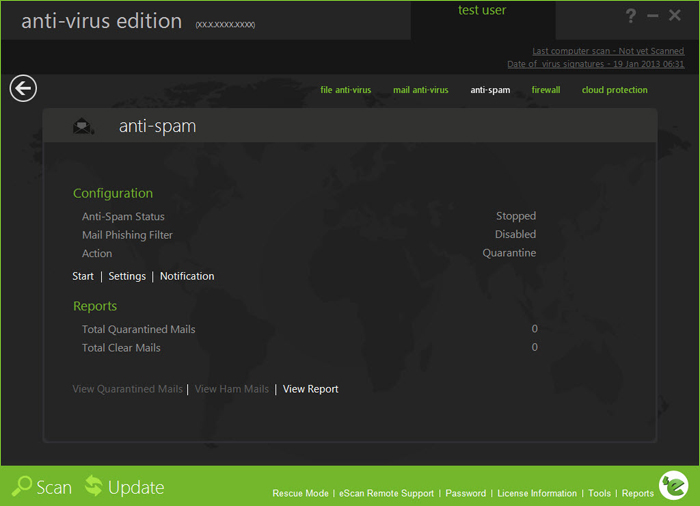Click the anti-virus edition title
700x506 pixels.
click(102, 21)
